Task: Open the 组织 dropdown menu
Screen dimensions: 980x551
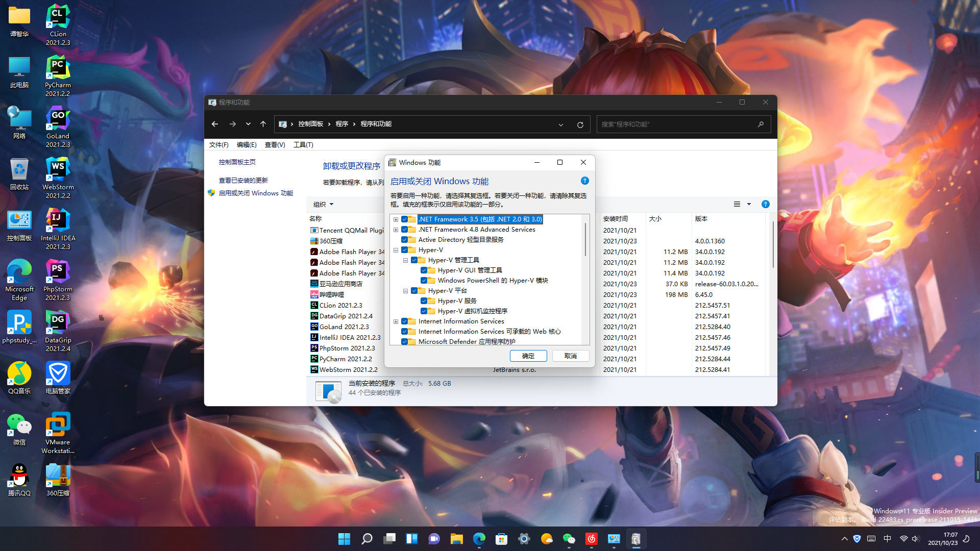Action: 324,204
